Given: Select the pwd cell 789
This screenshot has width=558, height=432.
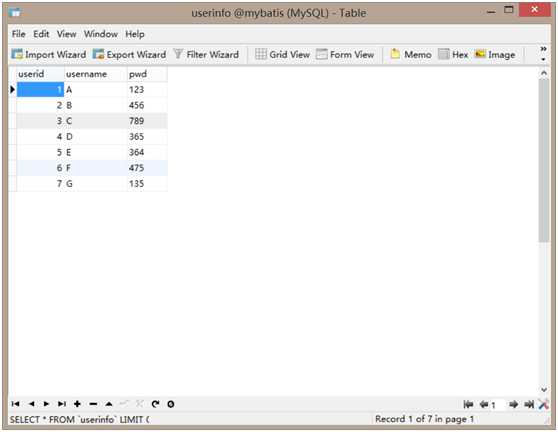Looking at the screenshot, I should click(x=147, y=121).
